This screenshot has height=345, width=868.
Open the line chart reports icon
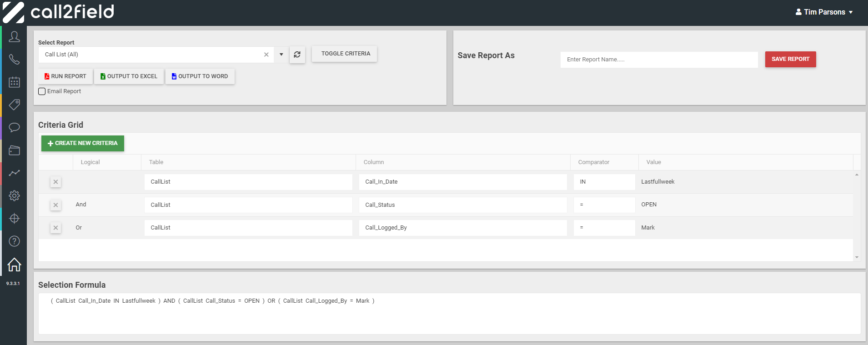(x=14, y=173)
